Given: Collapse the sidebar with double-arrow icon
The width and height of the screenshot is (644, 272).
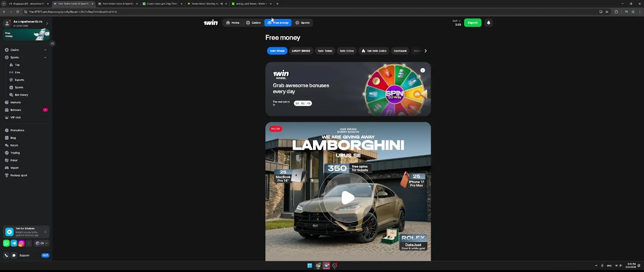Looking at the screenshot, I should click(53, 43).
